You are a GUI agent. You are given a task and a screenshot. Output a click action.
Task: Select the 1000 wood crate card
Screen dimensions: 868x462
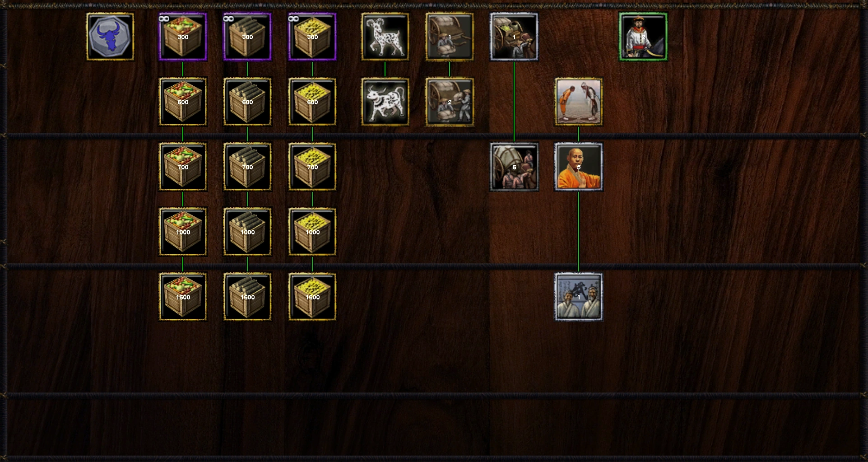pyautogui.click(x=247, y=232)
